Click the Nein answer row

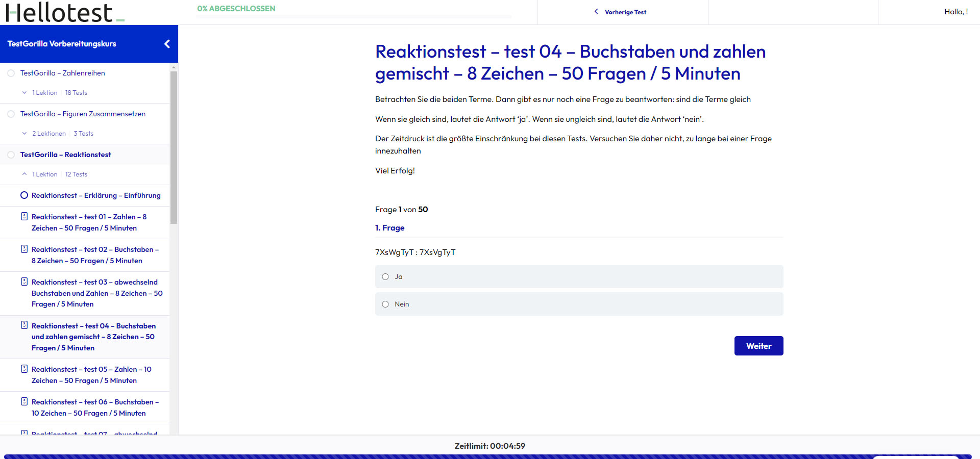tap(579, 304)
